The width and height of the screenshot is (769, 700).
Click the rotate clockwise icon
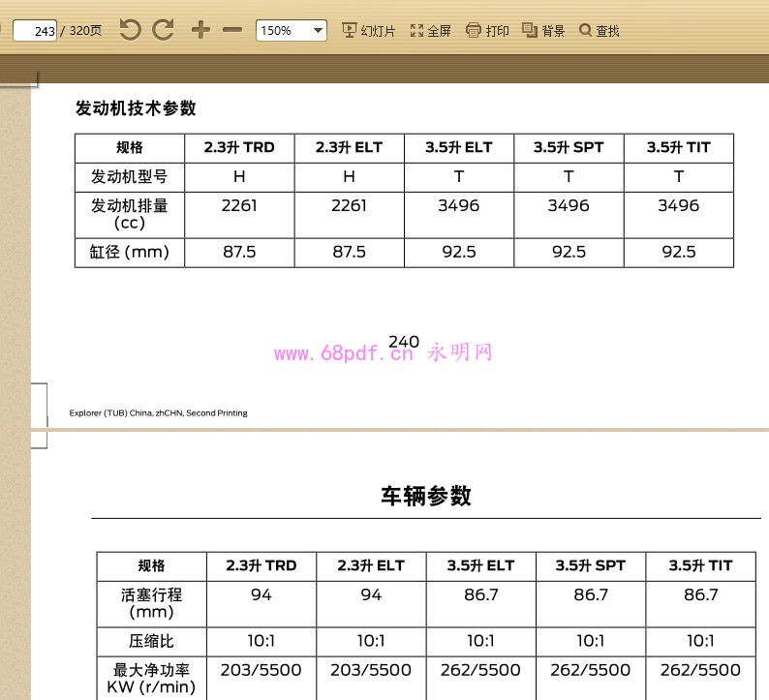click(x=163, y=30)
